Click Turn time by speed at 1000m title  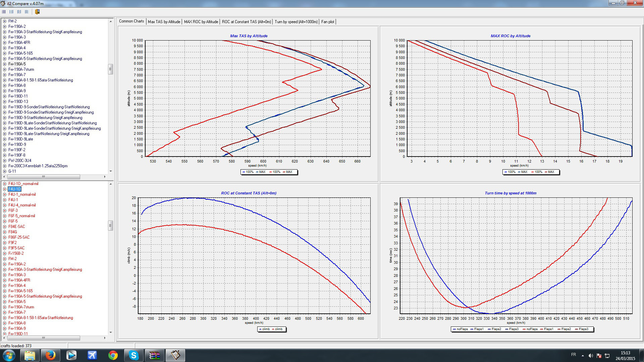pyautogui.click(x=511, y=193)
